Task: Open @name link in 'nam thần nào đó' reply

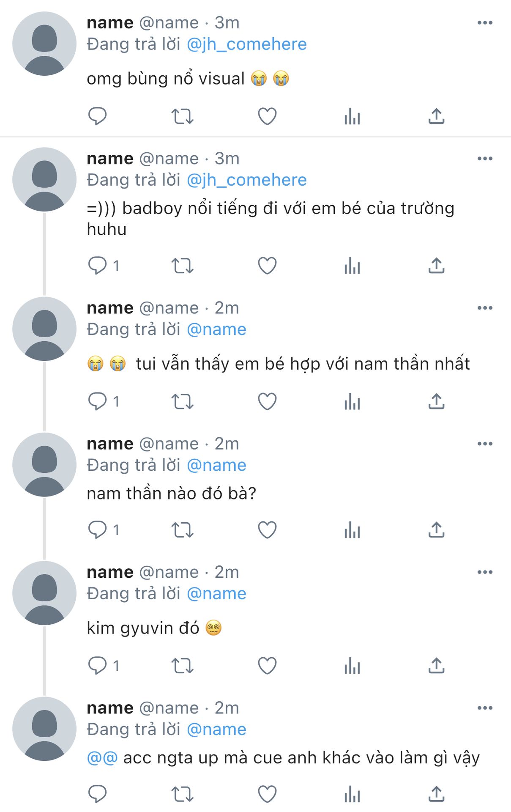Action: 216,465
